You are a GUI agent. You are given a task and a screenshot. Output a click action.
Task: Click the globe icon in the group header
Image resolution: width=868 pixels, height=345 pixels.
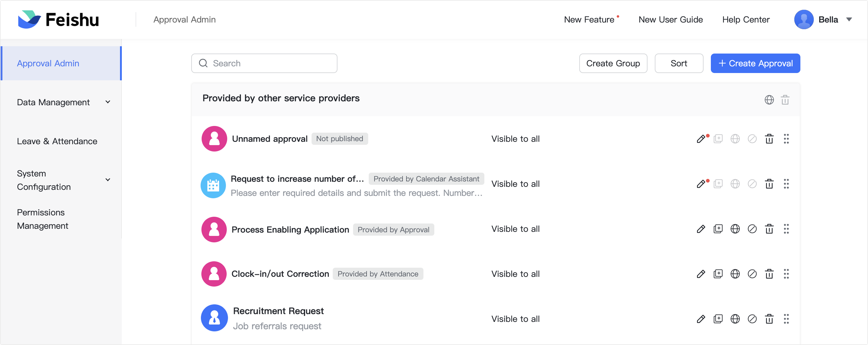click(769, 99)
